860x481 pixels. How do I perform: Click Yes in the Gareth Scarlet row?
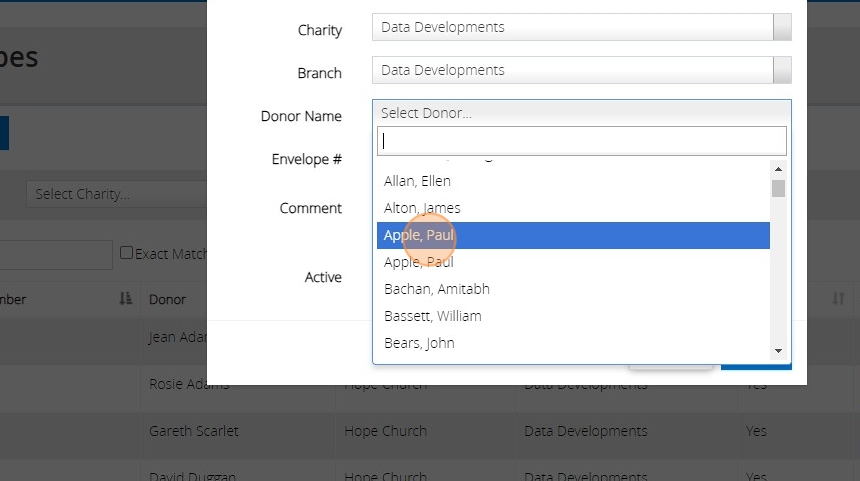pyautogui.click(x=756, y=431)
